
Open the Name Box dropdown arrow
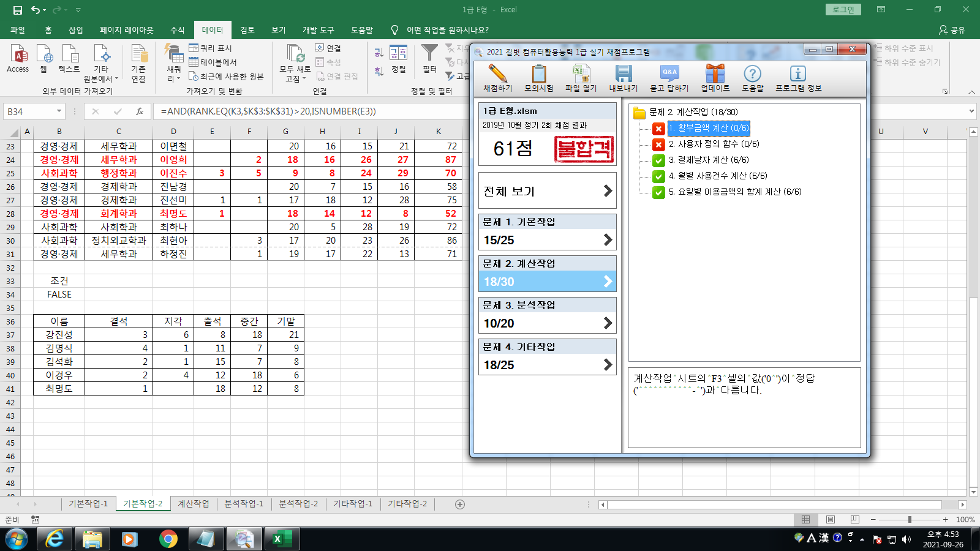(x=59, y=111)
